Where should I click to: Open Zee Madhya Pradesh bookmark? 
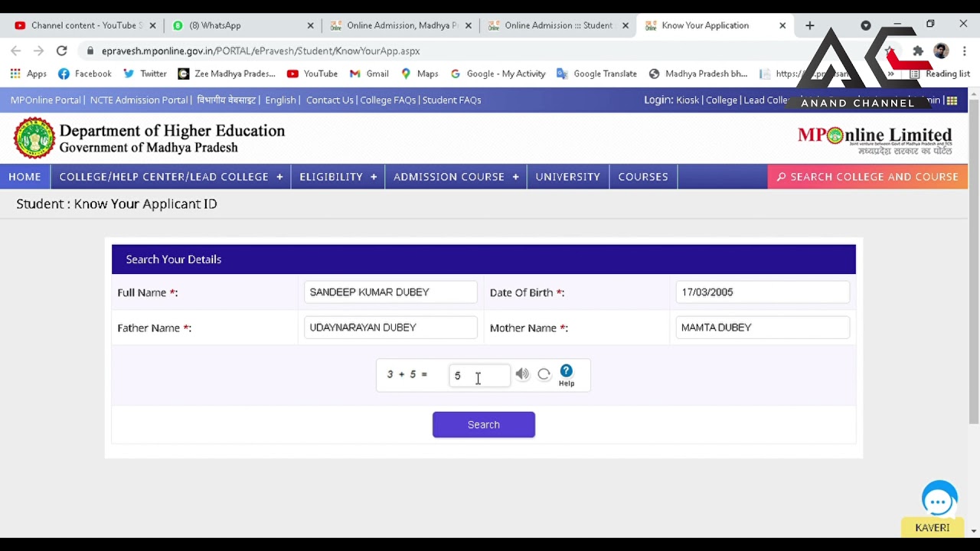click(227, 73)
